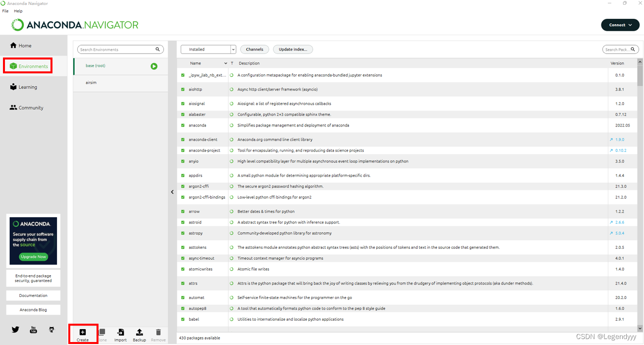Viewport: 644px width, 345px height.
Task: Select the autopep8 package name
Action: point(198,308)
